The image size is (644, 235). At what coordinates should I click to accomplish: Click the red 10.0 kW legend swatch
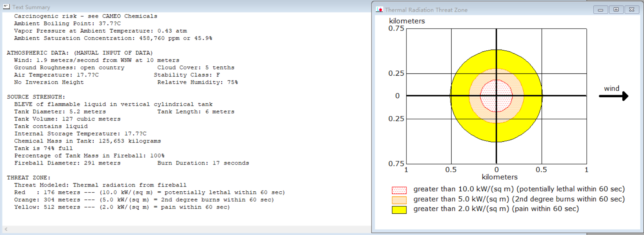tap(399, 190)
